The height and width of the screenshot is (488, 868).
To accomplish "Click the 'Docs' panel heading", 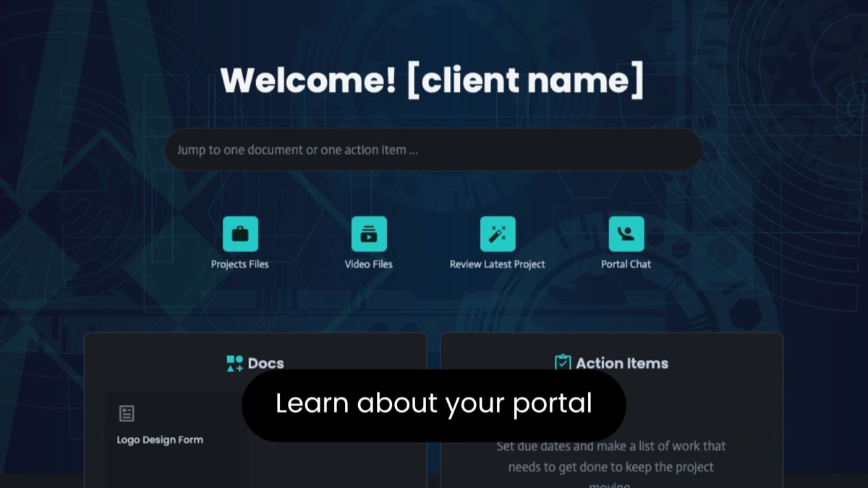I will tap(265, 363).
